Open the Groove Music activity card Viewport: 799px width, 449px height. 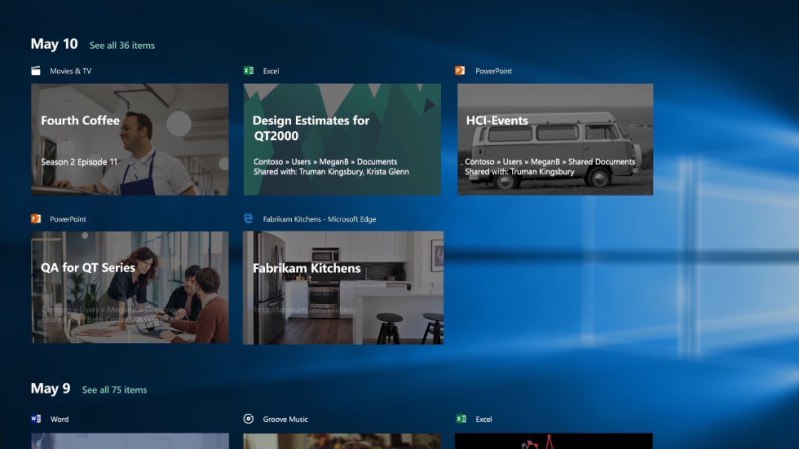pyautogui.click(x=342, y=441)
